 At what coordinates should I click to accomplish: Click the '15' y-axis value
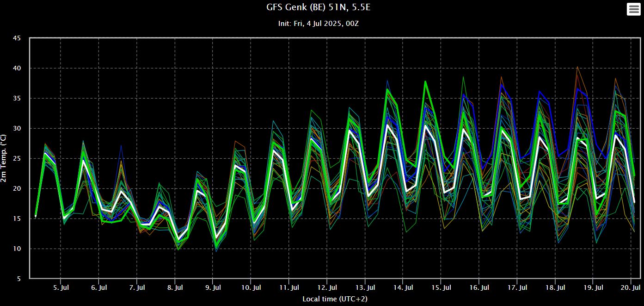pos(17,219)
